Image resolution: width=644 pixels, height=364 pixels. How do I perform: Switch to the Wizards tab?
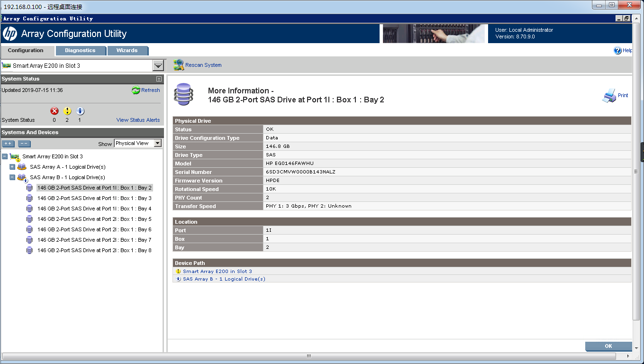coord(127,50)
